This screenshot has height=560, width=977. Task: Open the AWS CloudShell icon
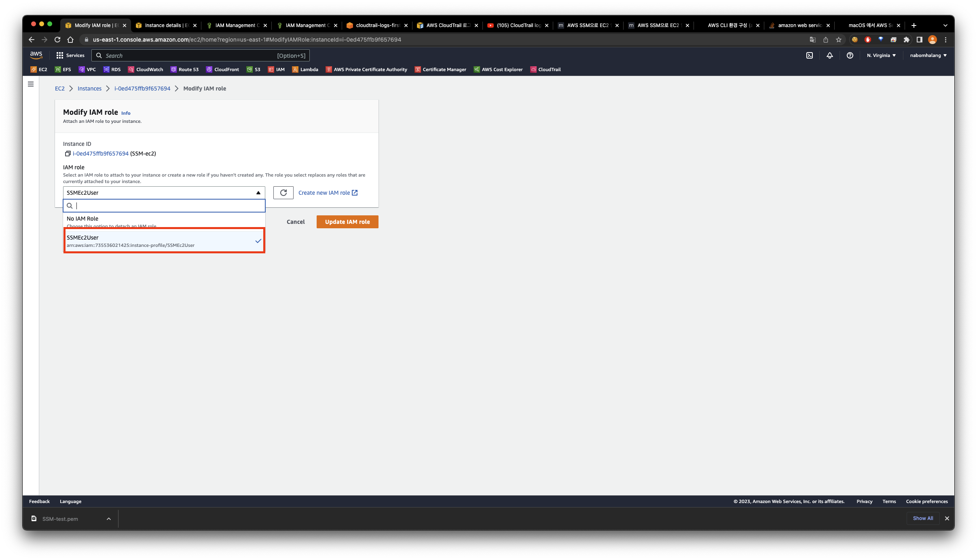(809, 55)
